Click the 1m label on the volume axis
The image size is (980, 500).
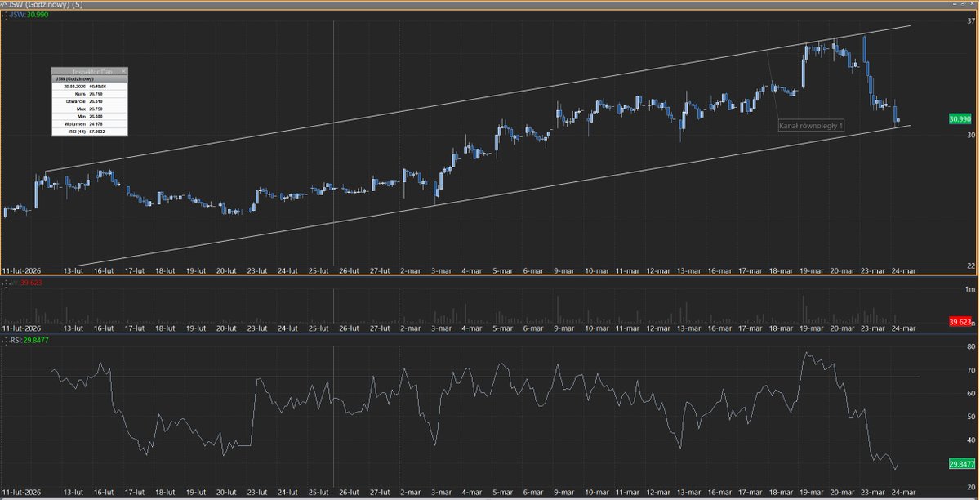pyautogui.click(x=971, y=290)
